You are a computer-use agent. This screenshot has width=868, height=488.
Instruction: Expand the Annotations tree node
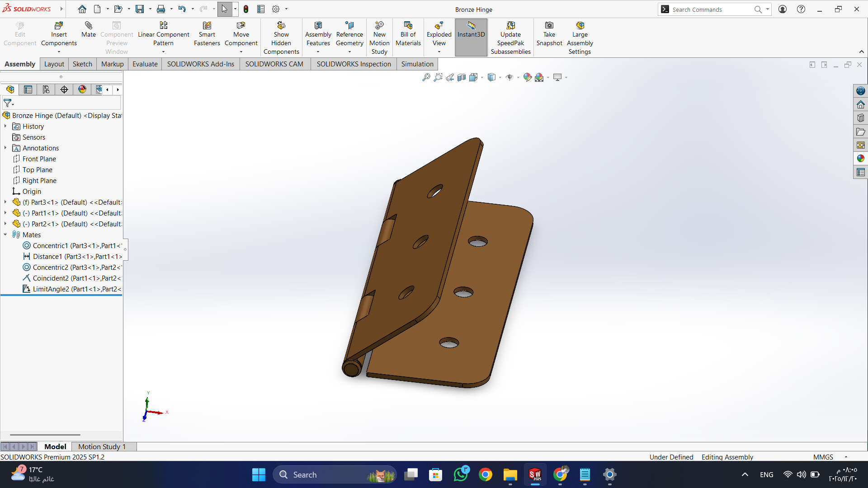click(5, 148)
